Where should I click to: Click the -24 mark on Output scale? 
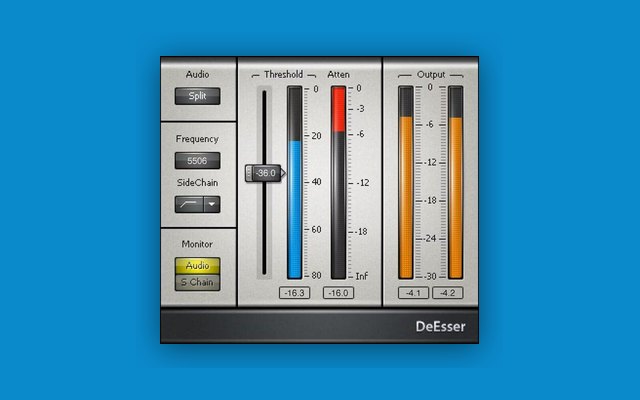pos(430,238)
